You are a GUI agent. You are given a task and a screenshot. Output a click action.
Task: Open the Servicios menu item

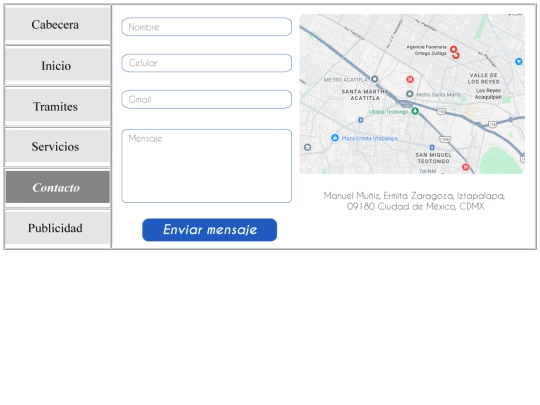57,146
